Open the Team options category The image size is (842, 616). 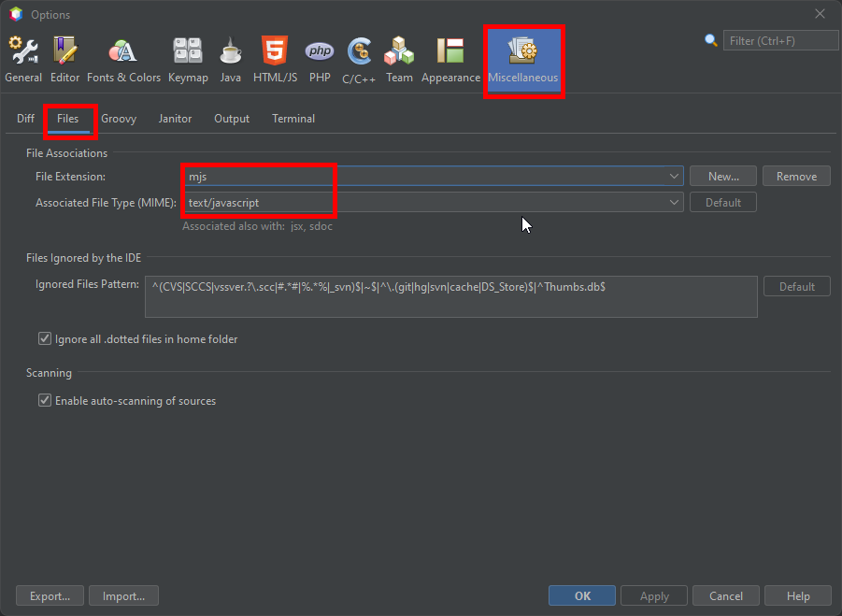click(x=399, y=60)
